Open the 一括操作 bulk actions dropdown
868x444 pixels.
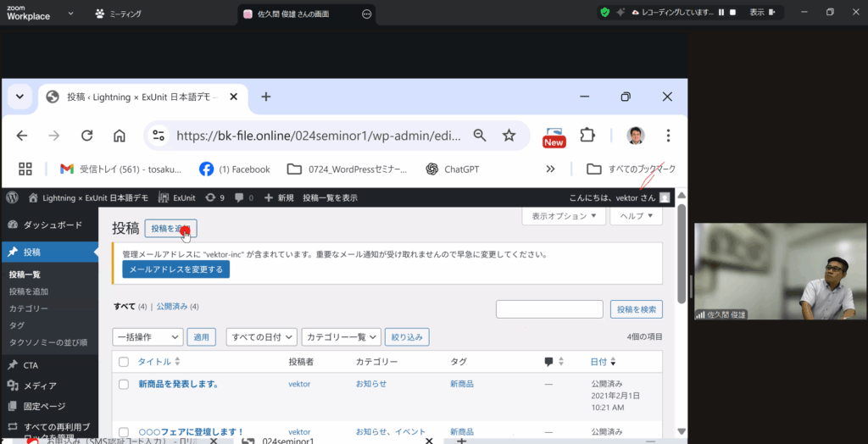pyautogui.click(x=147, y=337)
